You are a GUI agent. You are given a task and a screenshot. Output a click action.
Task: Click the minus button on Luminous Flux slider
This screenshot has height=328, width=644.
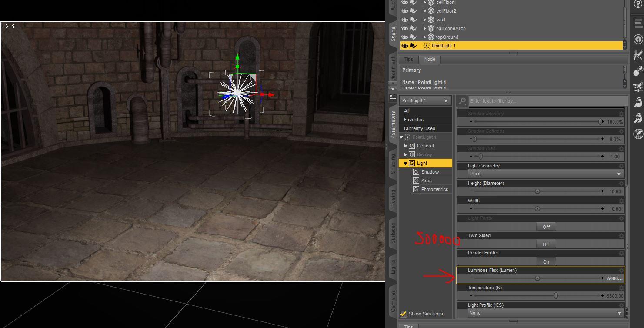point(470,278)
